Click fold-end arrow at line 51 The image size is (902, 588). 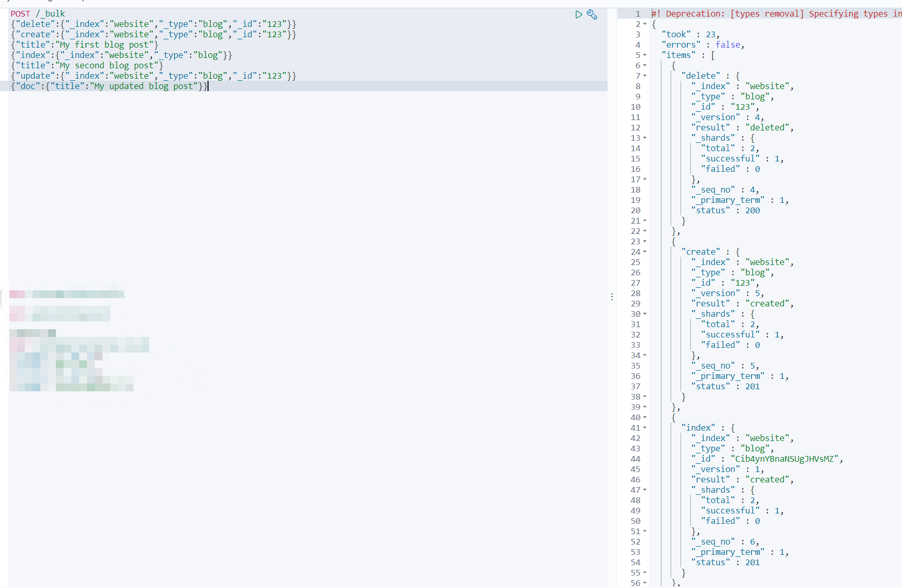click(645, 531)
